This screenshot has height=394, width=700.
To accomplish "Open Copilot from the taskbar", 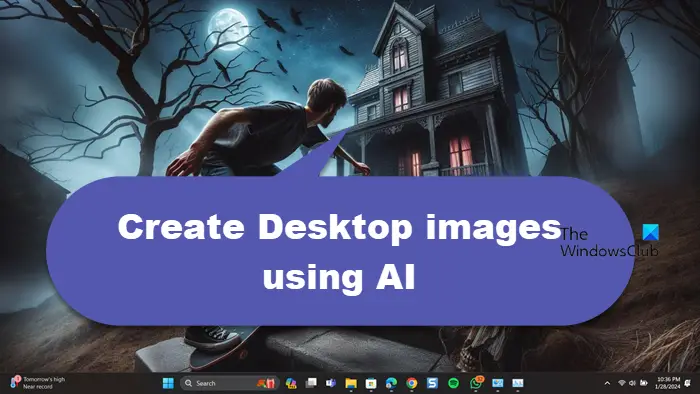I will pyautogui.click(x=291, y=383).
